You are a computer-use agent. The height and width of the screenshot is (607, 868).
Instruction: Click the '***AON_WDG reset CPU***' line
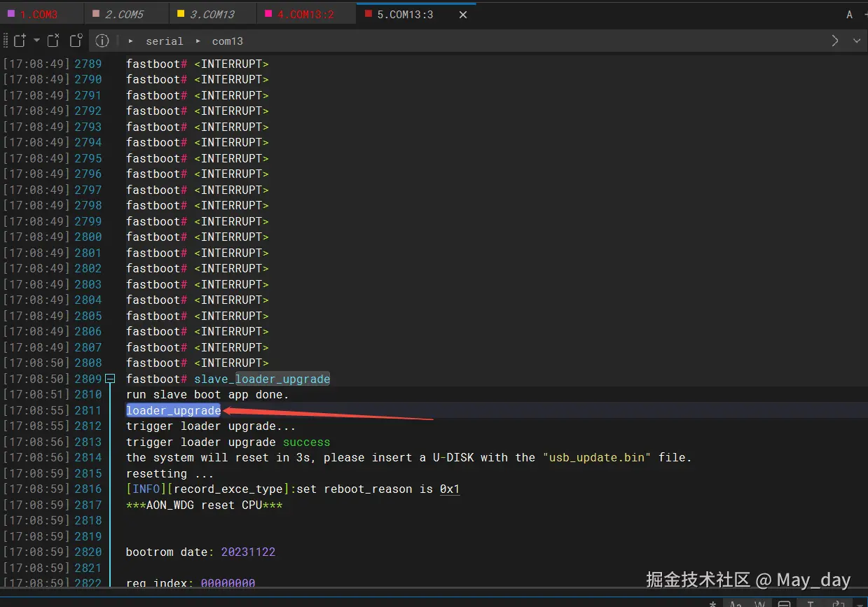tap(204, 505)
